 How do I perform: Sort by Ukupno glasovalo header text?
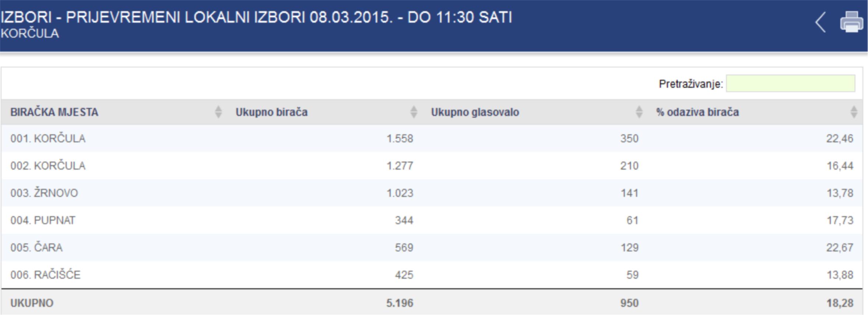[475, 112]
